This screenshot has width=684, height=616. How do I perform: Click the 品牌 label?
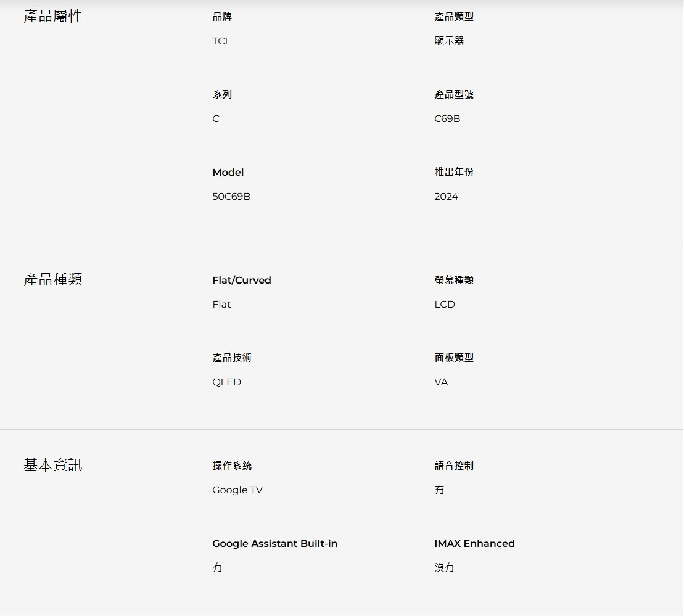222,17
